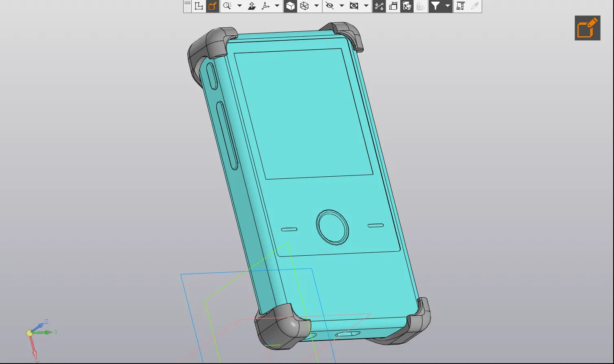Screen dimensions: 614x364
Task: Click the local coordinate system icon in toolbar
Action: [199, 6]
